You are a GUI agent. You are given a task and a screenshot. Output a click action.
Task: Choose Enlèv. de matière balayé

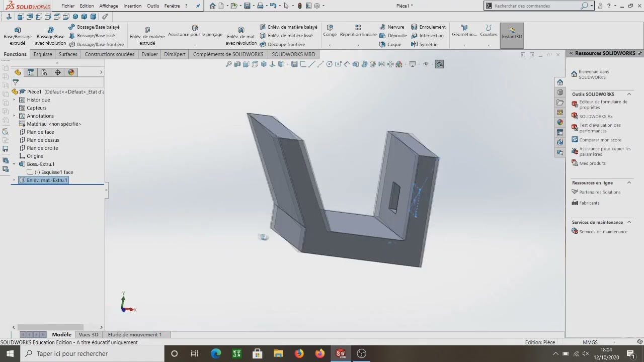coord(288,27)
